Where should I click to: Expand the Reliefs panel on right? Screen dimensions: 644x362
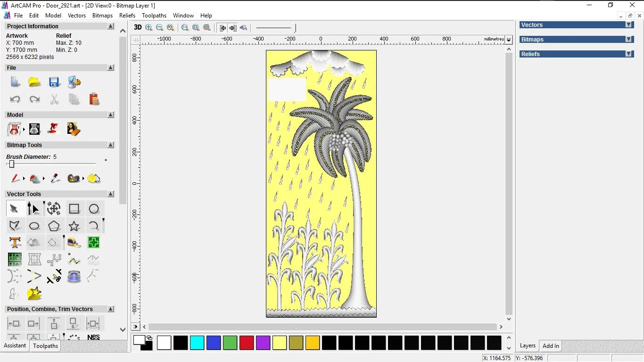628,54
